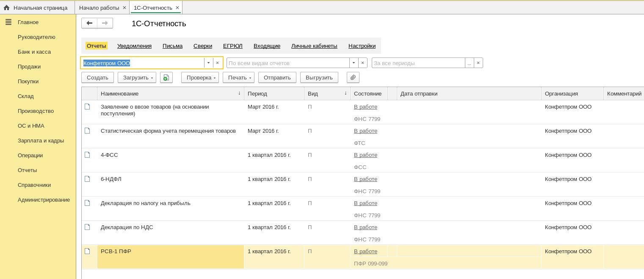This screenshot has height=279, width=644.
Task: Click document icon of налог на прибыль row
Action: (87, 203)
